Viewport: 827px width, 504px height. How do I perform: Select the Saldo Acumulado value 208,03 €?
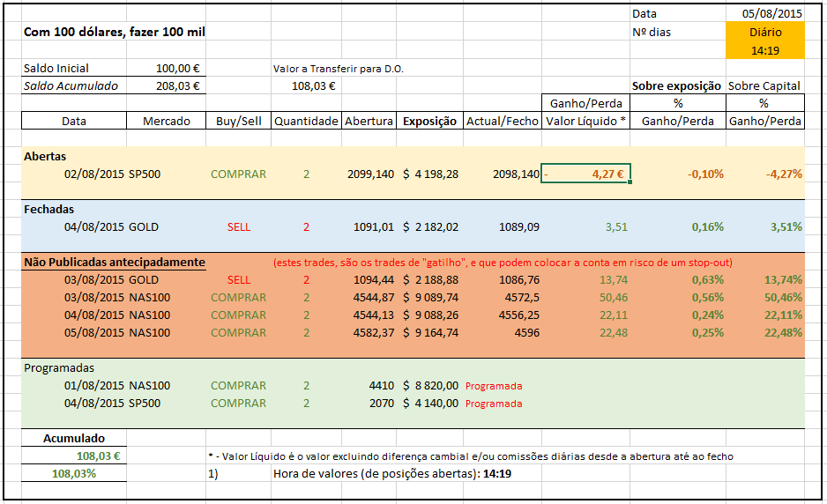[178, 86]
